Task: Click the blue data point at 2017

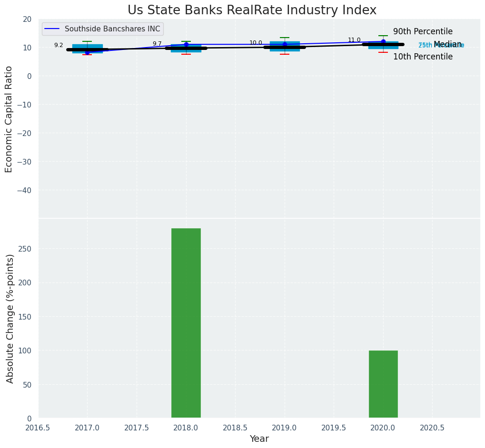Action: (x=87, y=52)
